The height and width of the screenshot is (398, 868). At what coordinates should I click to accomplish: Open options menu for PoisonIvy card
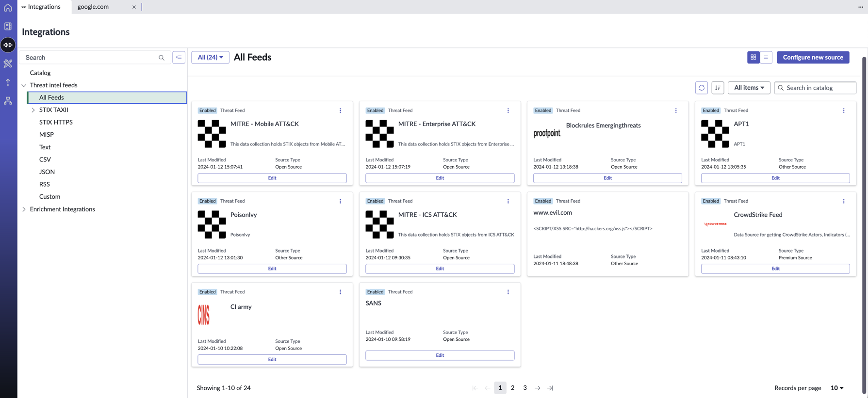point(341,201)
